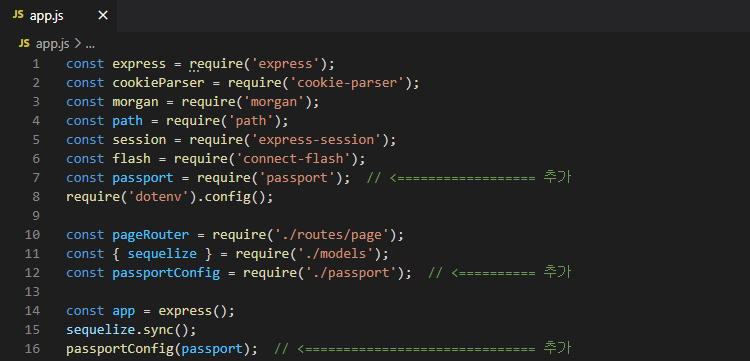
Task: Click the path variable on line 4
Action: 127,120
